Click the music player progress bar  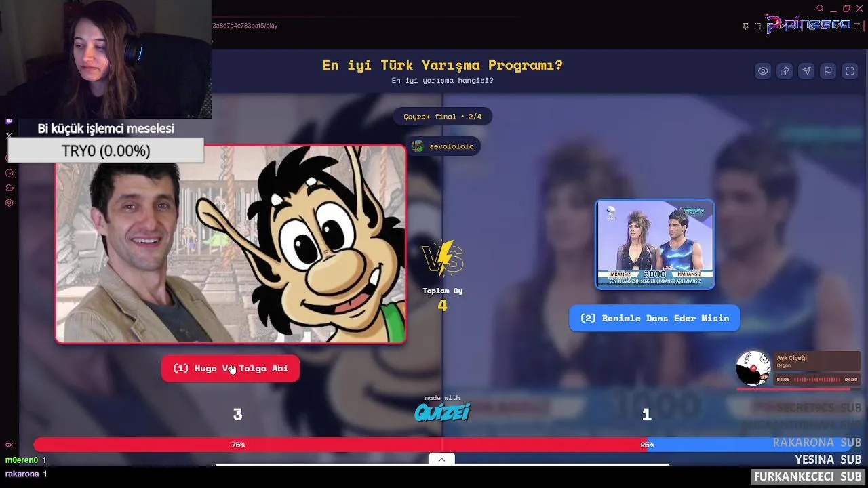[x=798, y=389]
